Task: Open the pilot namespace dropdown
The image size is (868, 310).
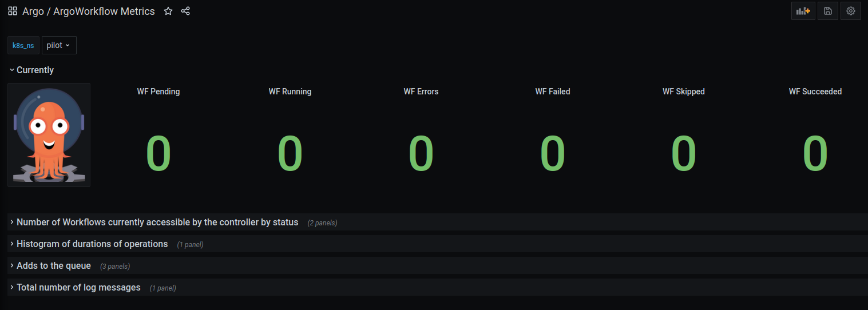Action: pyautogui.click(x=59, y=45)
